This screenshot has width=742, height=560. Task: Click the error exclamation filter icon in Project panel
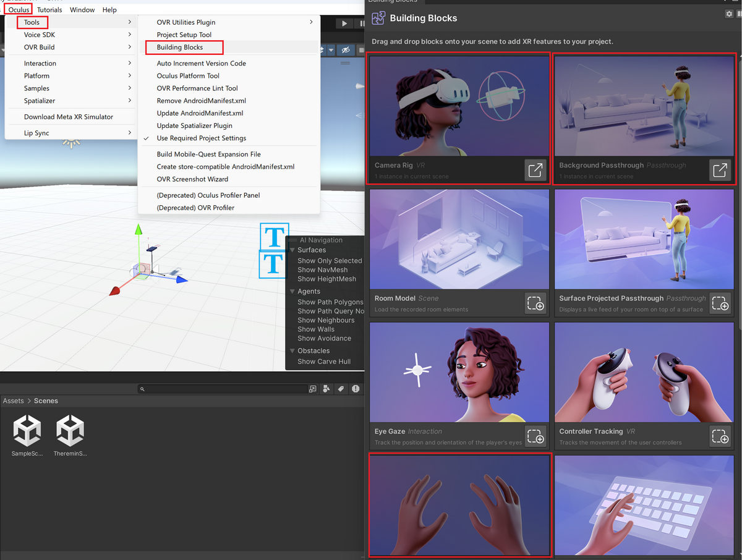(x=356, y=389)
